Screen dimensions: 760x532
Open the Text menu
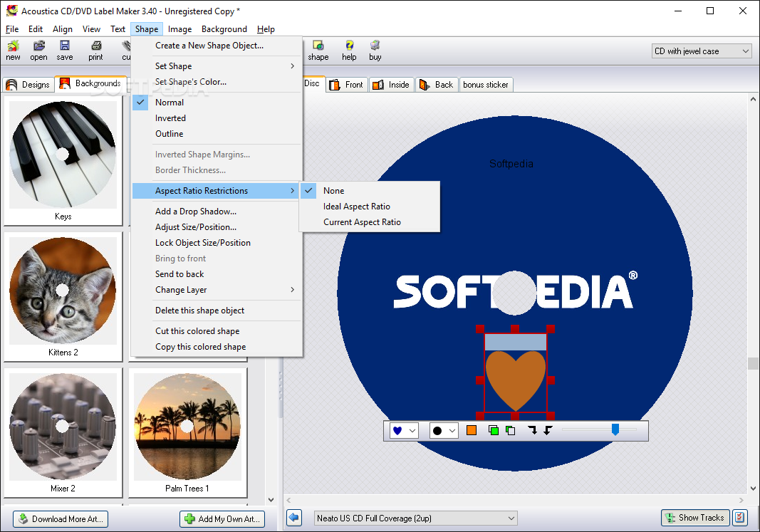point(118,29)
